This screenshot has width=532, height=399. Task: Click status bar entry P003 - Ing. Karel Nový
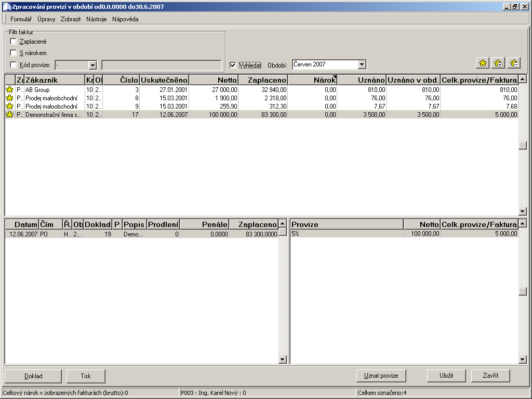click(x=268, y=393)
